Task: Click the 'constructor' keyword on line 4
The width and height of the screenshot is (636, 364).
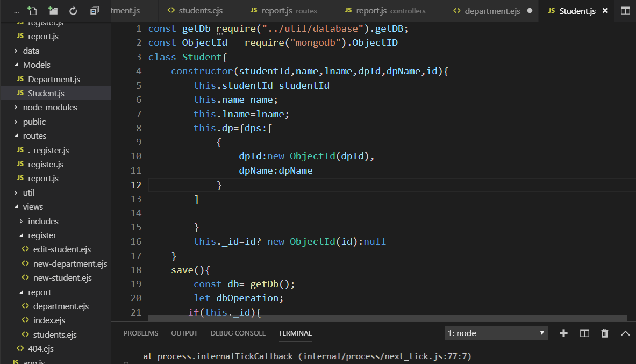Action: (202, 72)
